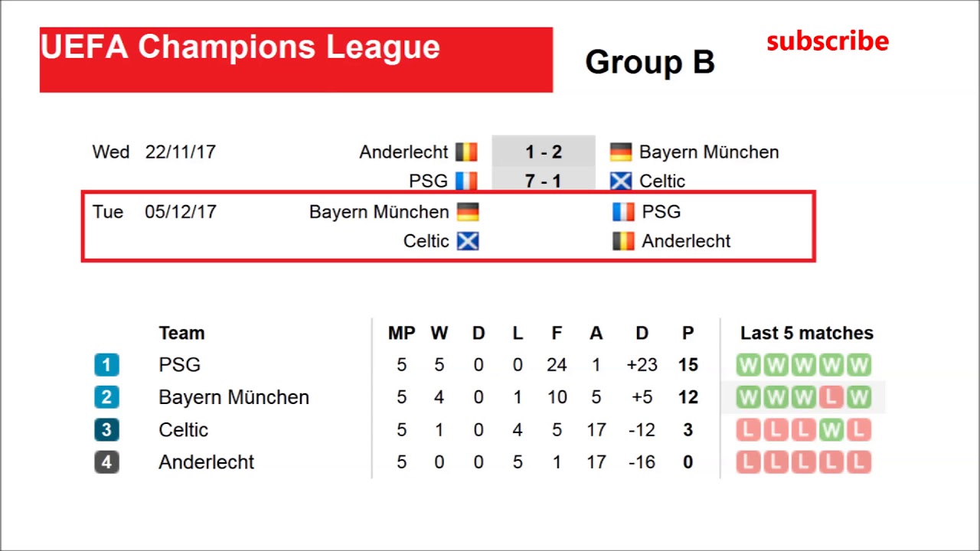Select Anderlecht team name in standings table
The image size is (980, 551).
pos(206,462)
